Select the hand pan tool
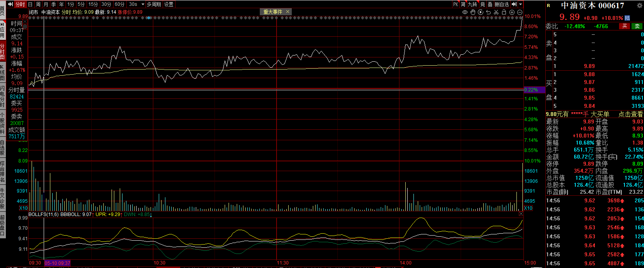Screen dimensions: 644x268 473,12
